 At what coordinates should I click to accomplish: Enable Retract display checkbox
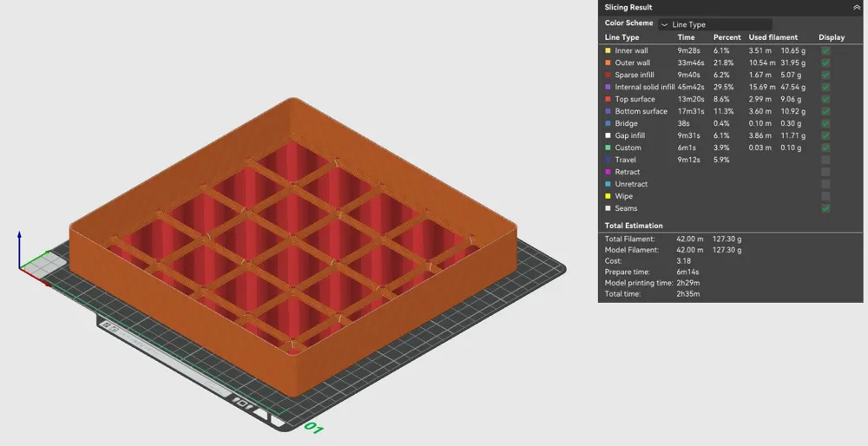coord(825,172)
